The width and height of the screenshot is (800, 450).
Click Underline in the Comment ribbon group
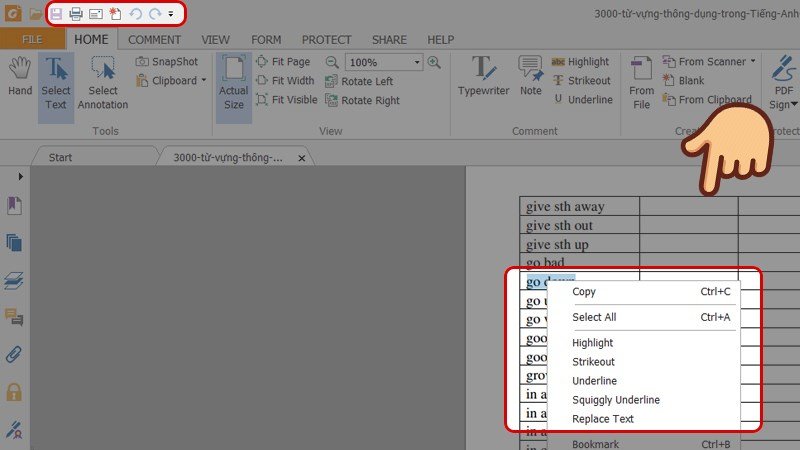pos(582,99)
